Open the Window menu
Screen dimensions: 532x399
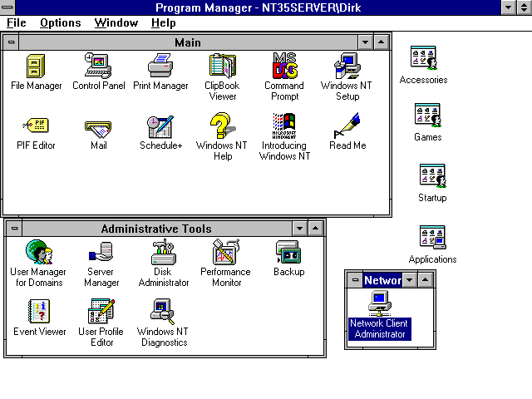click(116, 22)
